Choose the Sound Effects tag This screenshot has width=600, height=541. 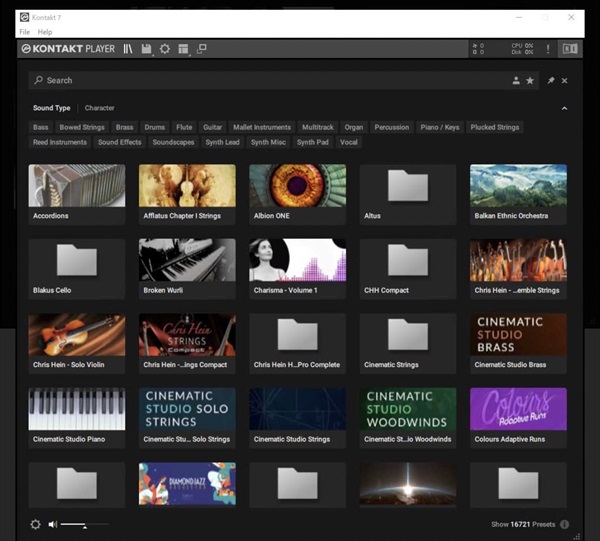pyautogui.click(x=119, y=142)
